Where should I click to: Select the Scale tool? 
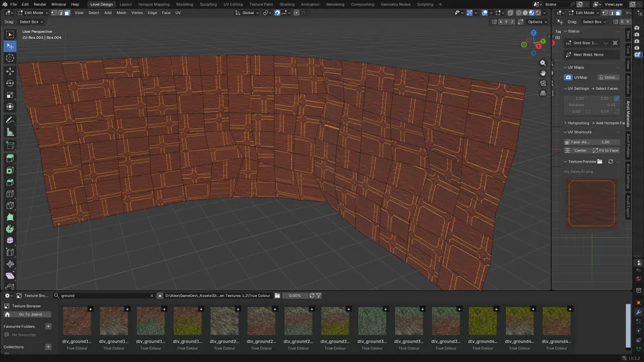[x=10, y=95]
